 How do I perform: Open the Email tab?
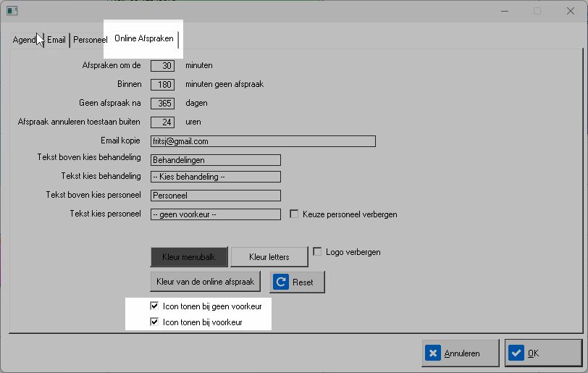[56, 40]
